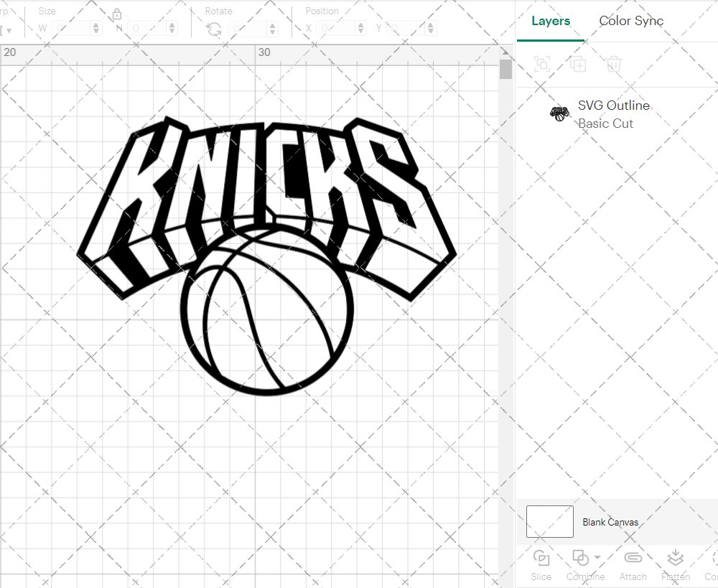Click the Y position input field
Viewport: 718px width, 588px height.
tap(404, 28)
